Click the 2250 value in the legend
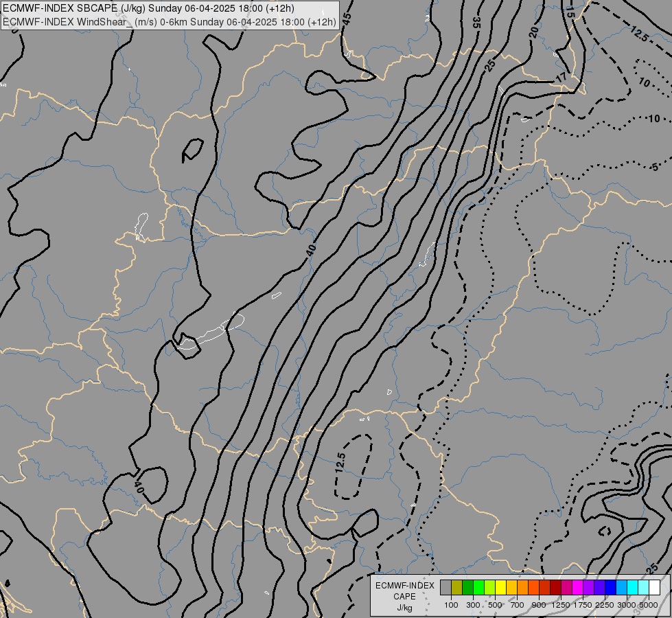The image size is (672, 618). (x=605, y=605)
